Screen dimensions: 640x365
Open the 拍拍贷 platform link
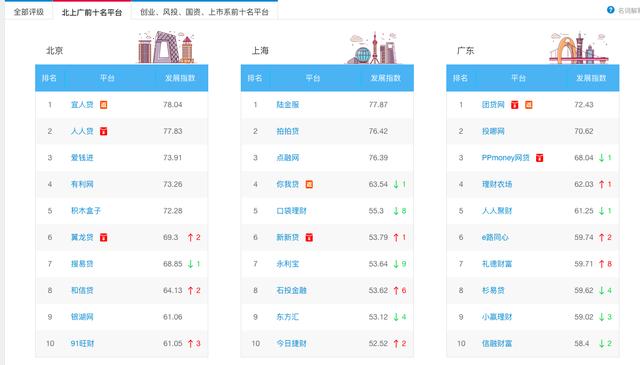288,131
